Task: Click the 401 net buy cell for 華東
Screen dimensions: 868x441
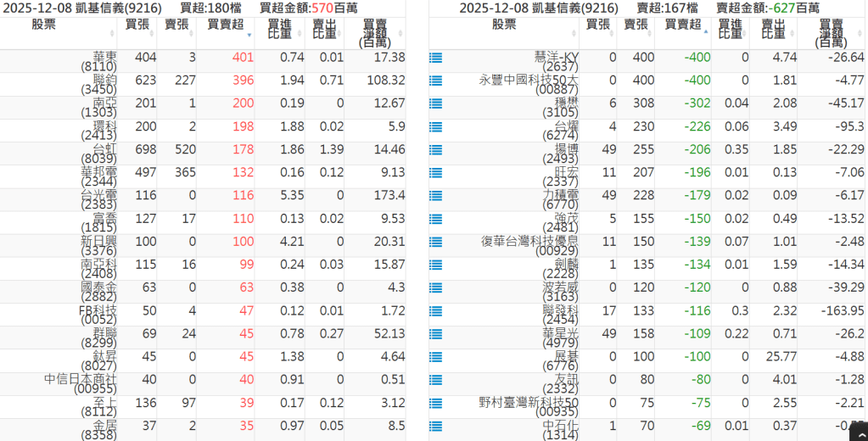Action: [242, 58]
